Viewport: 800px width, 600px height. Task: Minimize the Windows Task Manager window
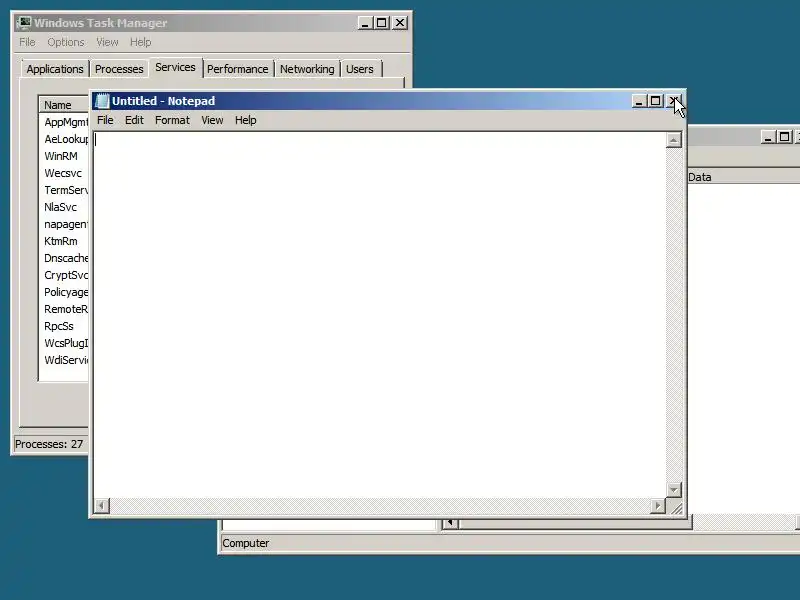[365, 23]
